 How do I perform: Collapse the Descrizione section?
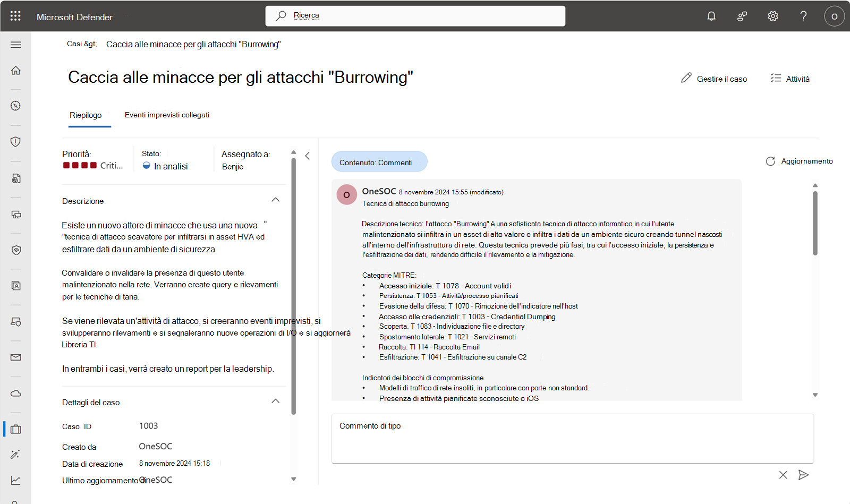click(276, 200)
